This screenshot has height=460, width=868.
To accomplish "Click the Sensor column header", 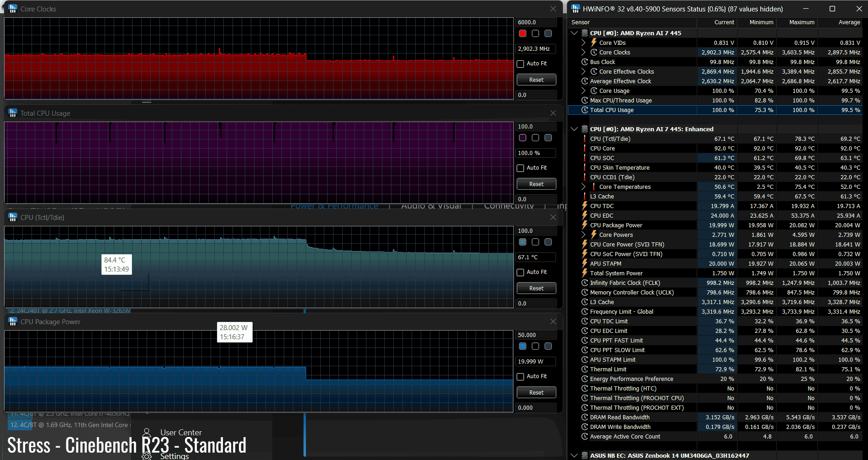I will 632,22.
